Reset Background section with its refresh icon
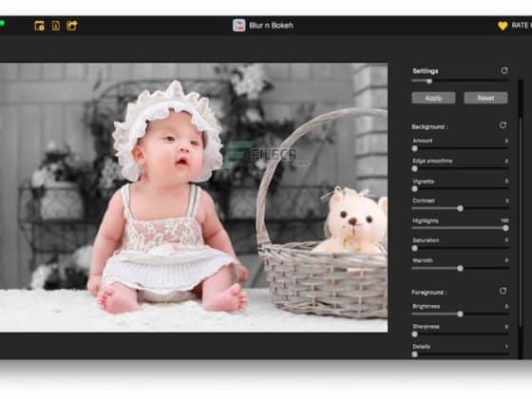 pyautogui.click(x=503, y=125)
